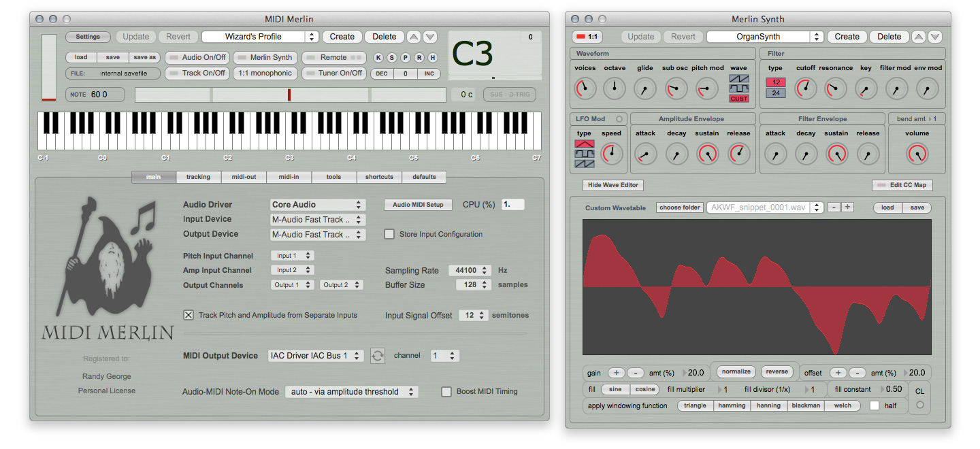The image size is (980, 449).
Task: Open the Wizard's Profile preset dropdown
Action: [260, 37]
